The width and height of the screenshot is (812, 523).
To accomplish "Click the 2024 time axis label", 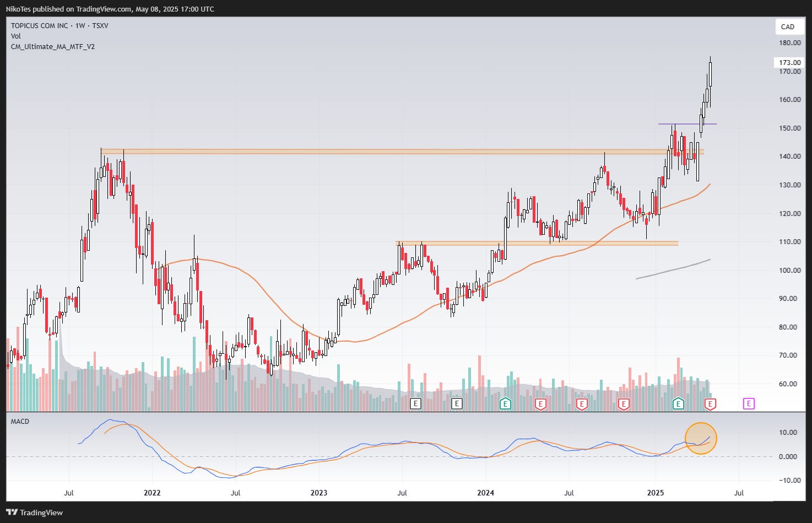I will [x=486, y=493].
